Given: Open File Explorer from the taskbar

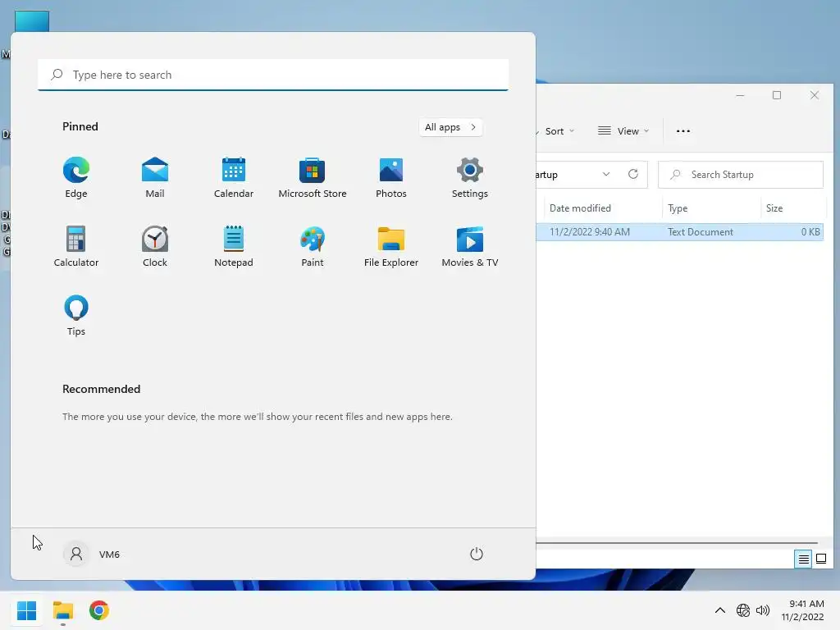Looking at the screenshot, I should point(63,610).
